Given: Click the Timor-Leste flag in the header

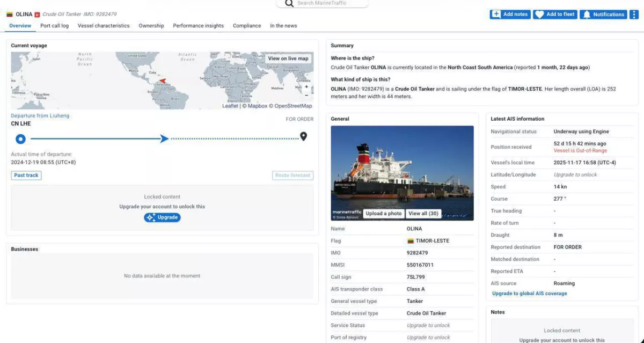Looking at the screenshot, I should pos(10,14).
